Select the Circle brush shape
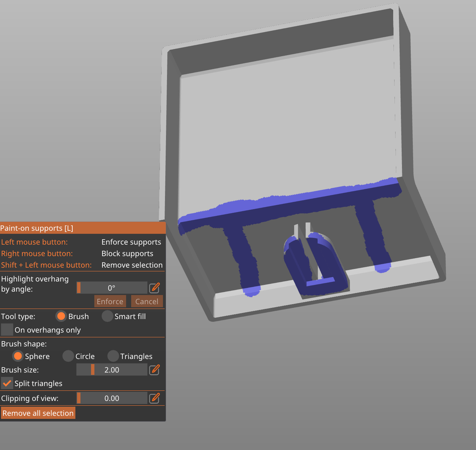Screen dimensions: 476x450 [x=68, y=356]
